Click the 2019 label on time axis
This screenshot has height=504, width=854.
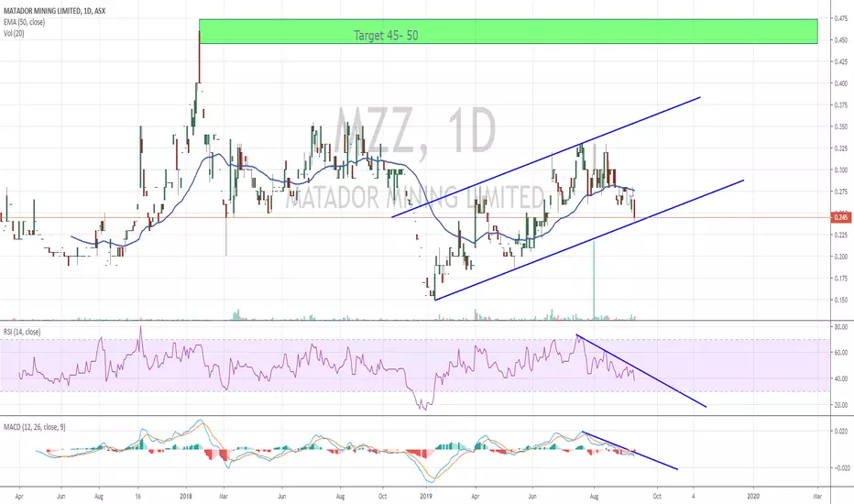(x=426, y=497)
